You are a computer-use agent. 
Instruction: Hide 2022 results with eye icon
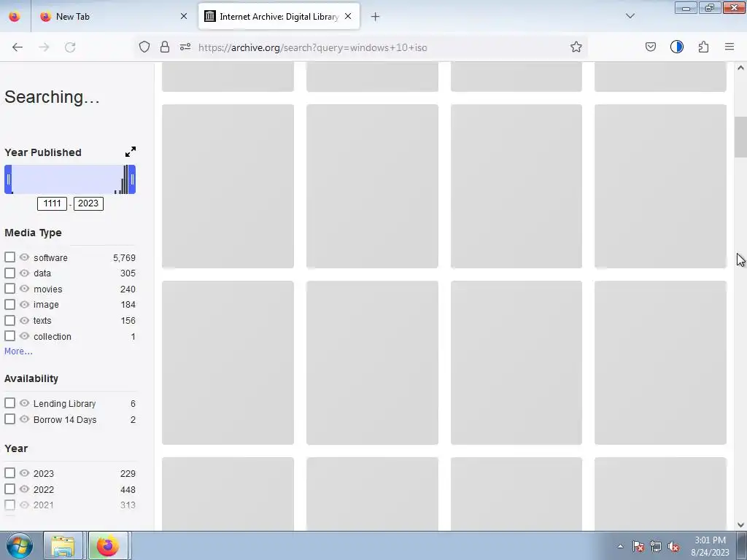tap(24, 489)
